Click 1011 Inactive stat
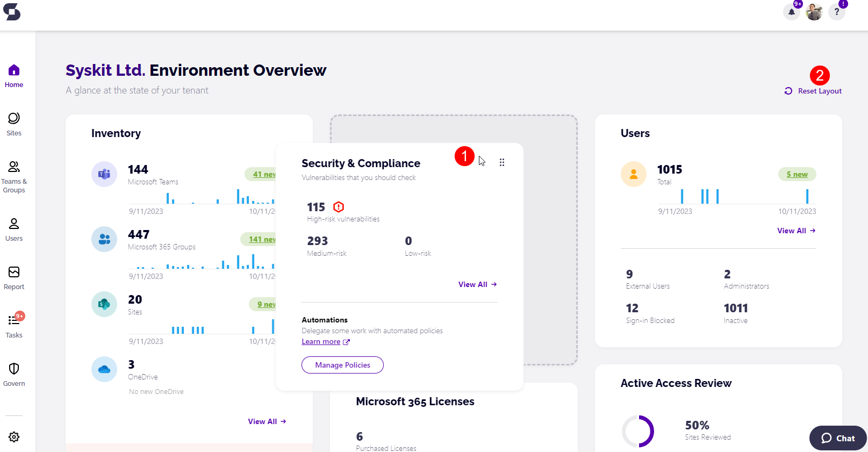The image size is (868, 452). (x=736, y=313)
